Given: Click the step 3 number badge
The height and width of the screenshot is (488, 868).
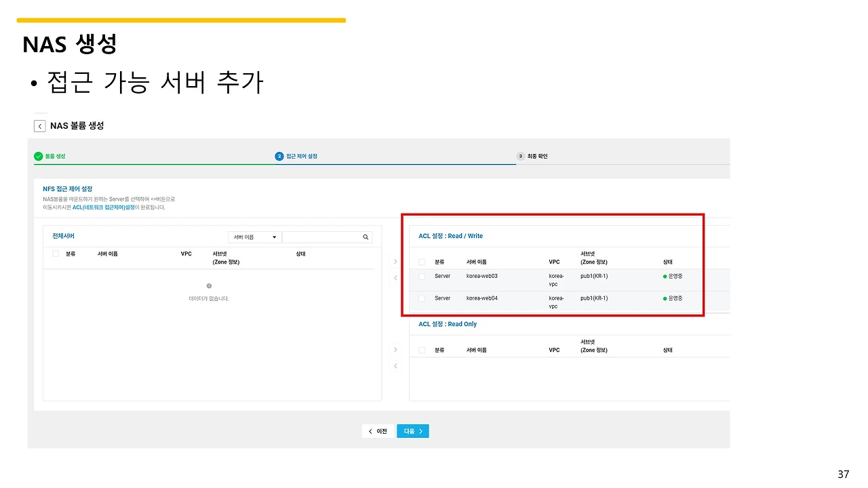Looking at the screenshot, I should pyautogui.click(x=521, y=156).
